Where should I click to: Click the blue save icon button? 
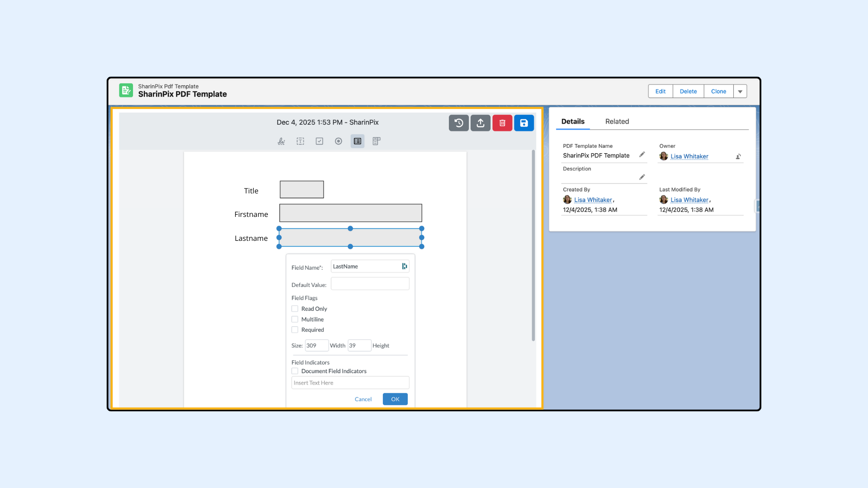pyautogui.click(x=524, y=123)
